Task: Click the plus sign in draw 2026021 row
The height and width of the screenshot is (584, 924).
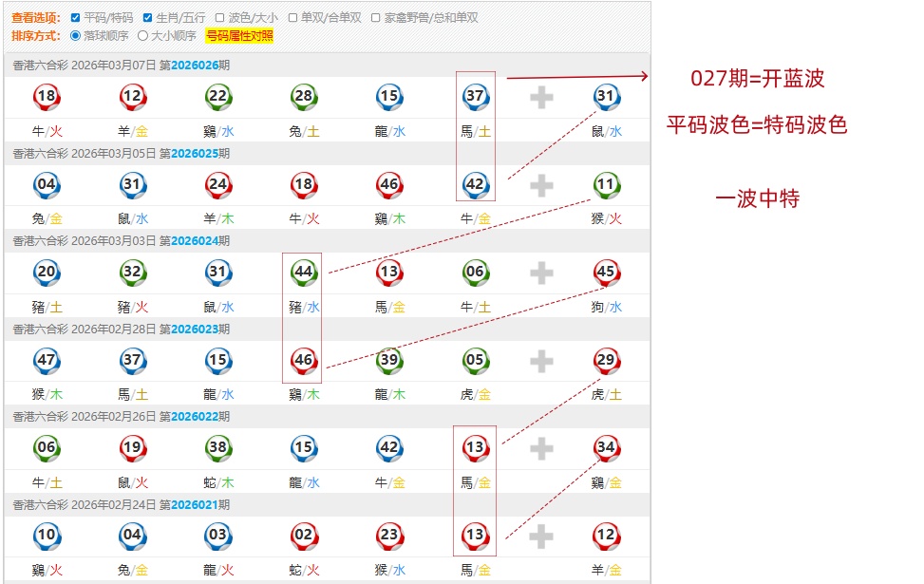Action: (541, 537)
